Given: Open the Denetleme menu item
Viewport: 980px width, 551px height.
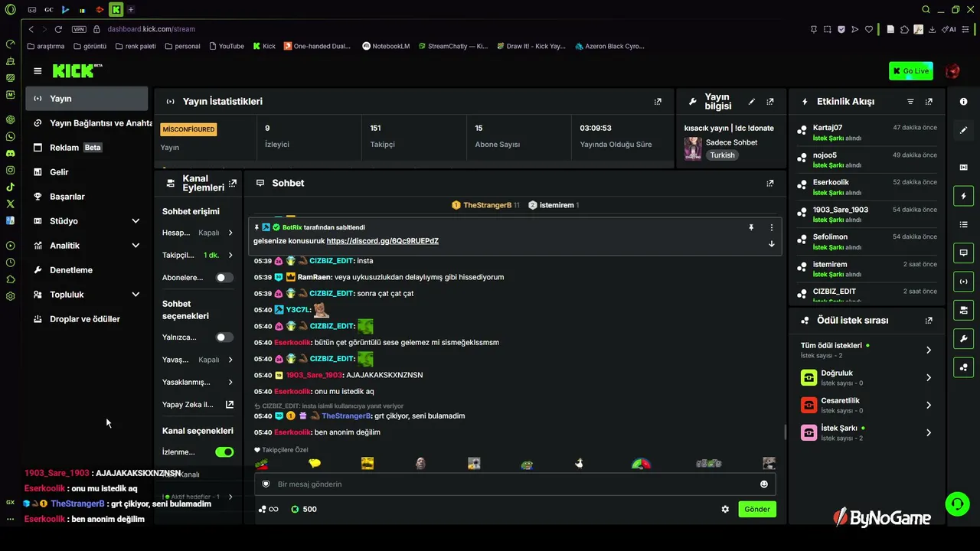Looking at the screenshot, I should point(87,270).
